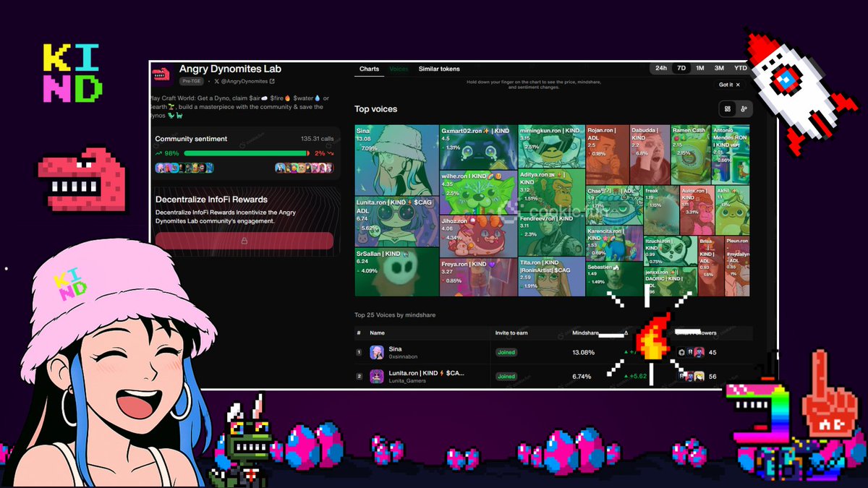The image size is (868, 488).
Task: Open Aulox.ron treemap tile
Action: [x=697, y=210]
